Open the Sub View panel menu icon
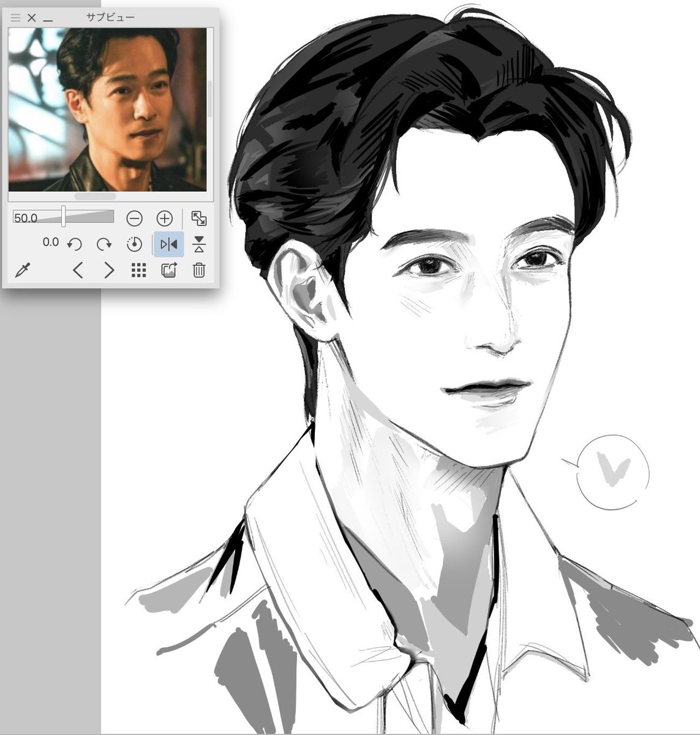 (16, 18)
